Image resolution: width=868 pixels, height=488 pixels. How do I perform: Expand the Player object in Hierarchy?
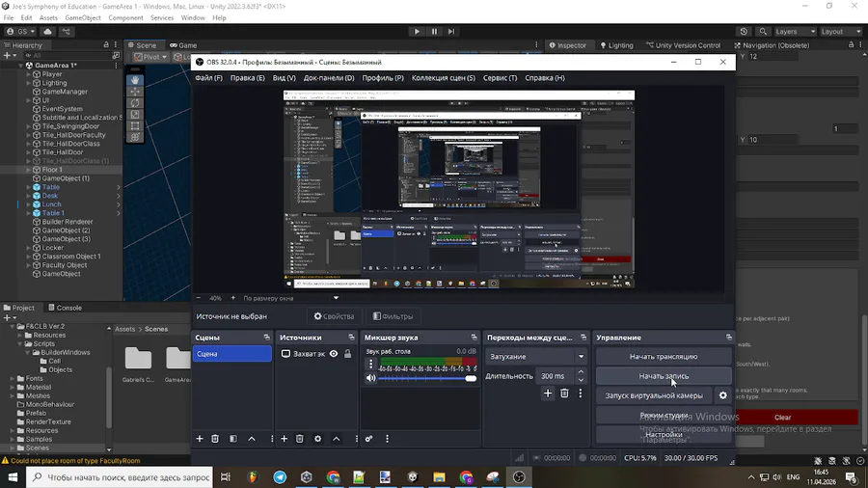28,74
